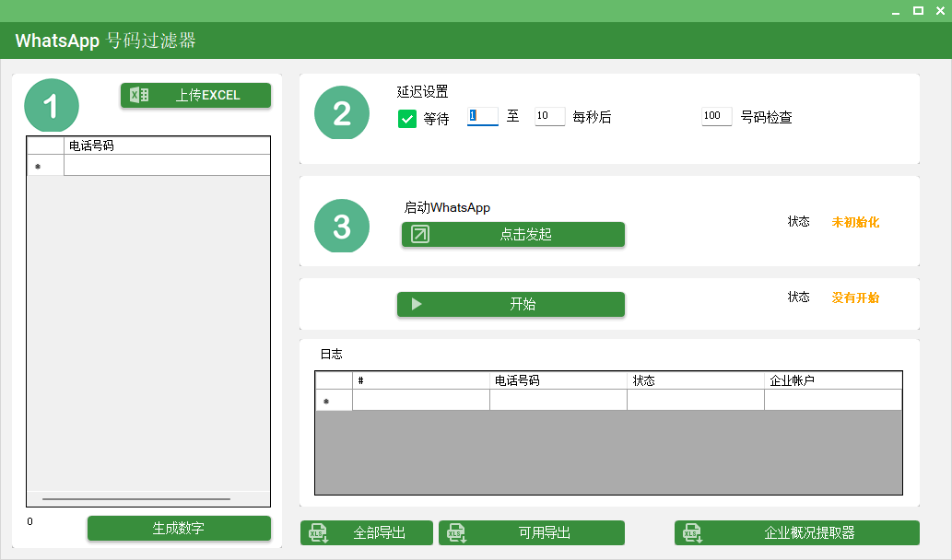Click the step 1 circle badge
Viewport: 952px width, 560px height.
52,107
